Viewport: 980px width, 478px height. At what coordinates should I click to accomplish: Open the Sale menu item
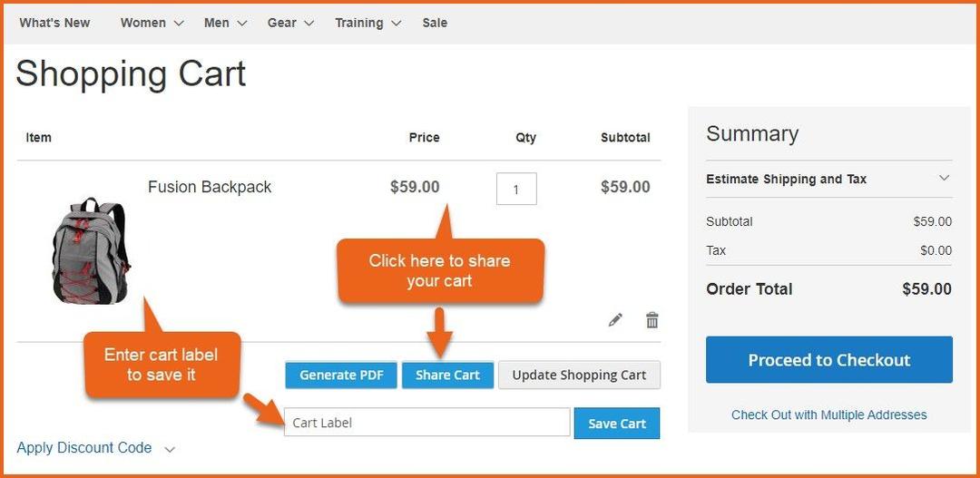tap(435, 23)
